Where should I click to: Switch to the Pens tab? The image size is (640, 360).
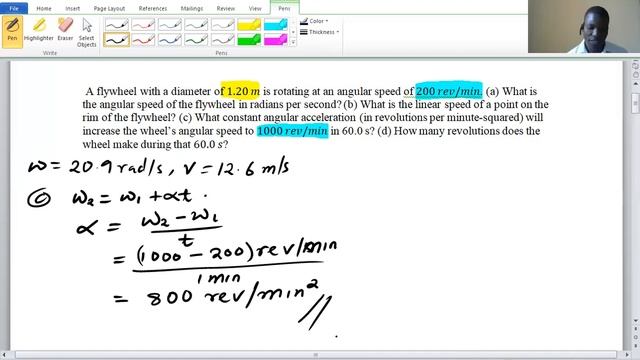(x=284, y=8)
